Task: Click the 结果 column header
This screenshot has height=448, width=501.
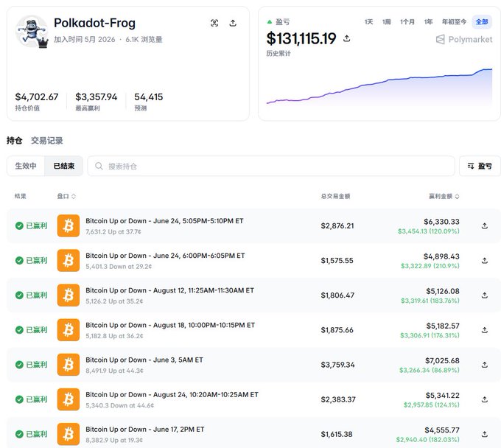Action: click(20, 196)
